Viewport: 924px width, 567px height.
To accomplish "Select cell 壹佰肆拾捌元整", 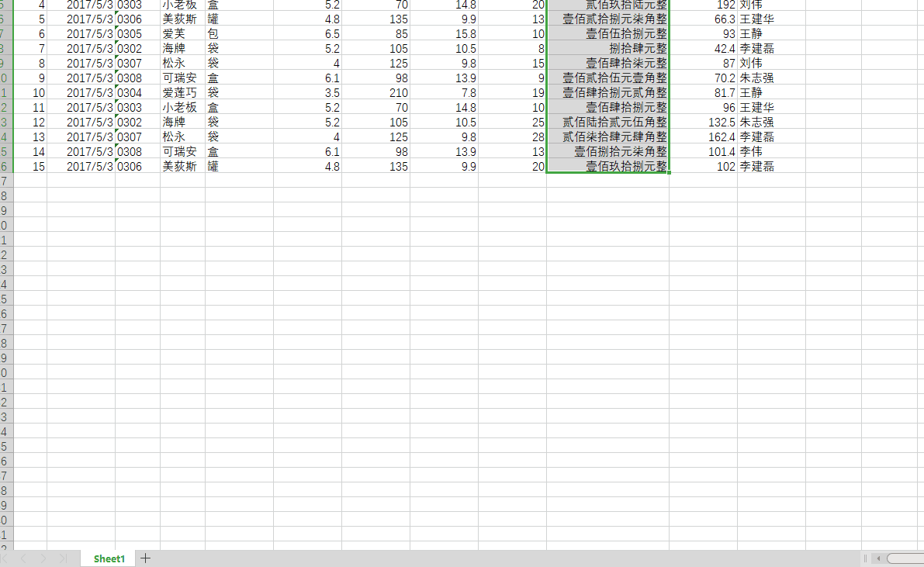I will tap(608, 107).
